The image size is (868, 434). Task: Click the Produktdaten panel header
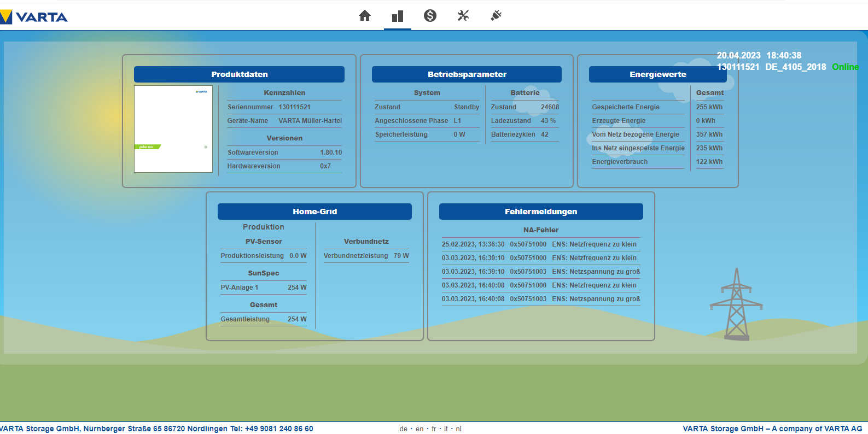tap(239, 74)
